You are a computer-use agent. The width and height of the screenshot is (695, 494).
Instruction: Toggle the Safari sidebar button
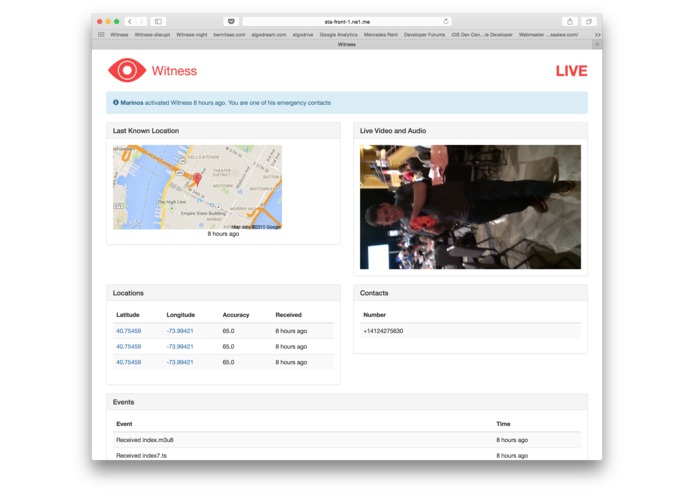tap(158, 21)
